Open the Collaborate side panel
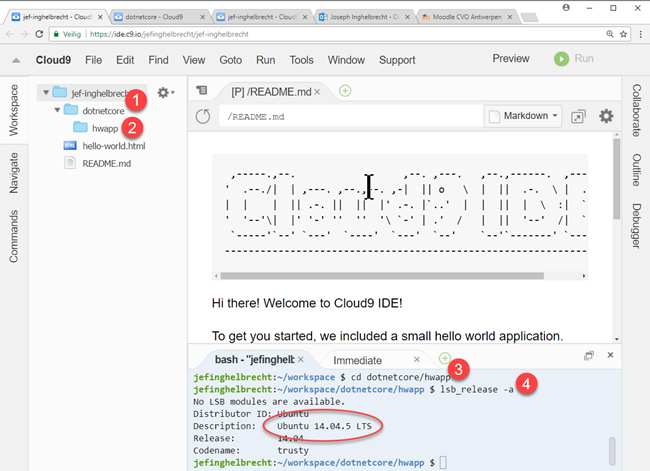 coord(636,111)
